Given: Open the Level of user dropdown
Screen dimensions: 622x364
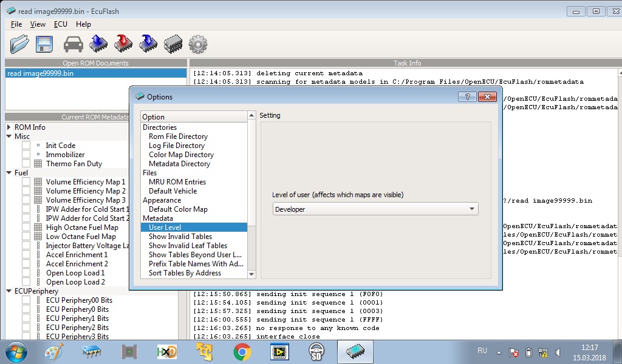Looking at the screenshot, I should point(375,209).
